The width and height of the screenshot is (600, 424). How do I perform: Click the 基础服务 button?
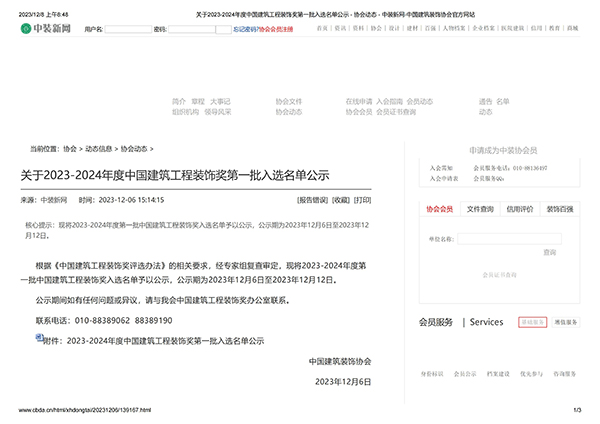point(532,323)
